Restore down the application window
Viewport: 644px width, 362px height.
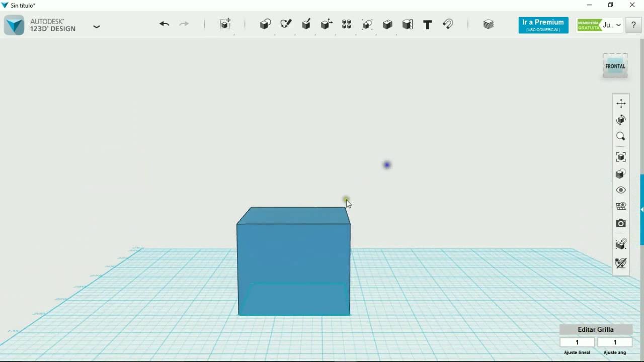pyautogui.click(x=611, y=5)
